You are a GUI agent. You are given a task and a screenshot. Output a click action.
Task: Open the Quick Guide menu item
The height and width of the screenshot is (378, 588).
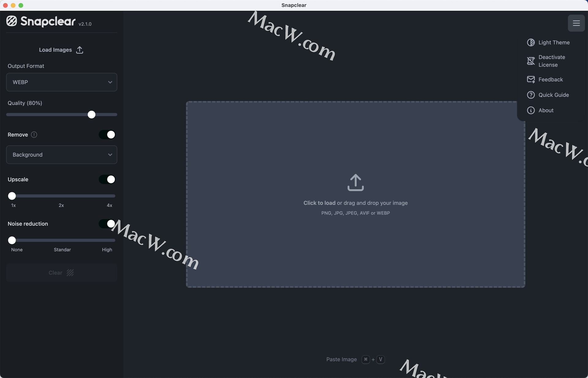pyautogui.click(x=553, y=95)
